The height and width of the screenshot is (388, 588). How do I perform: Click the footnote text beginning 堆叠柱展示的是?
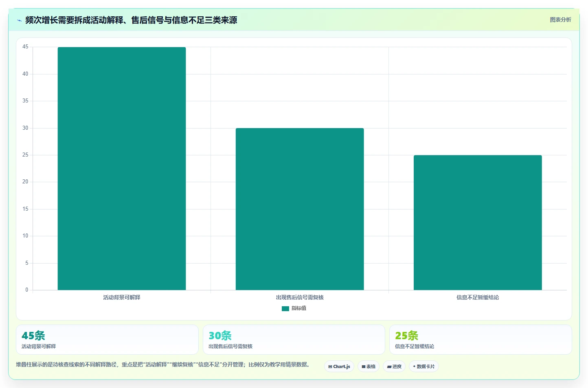(x=162, y=364)
